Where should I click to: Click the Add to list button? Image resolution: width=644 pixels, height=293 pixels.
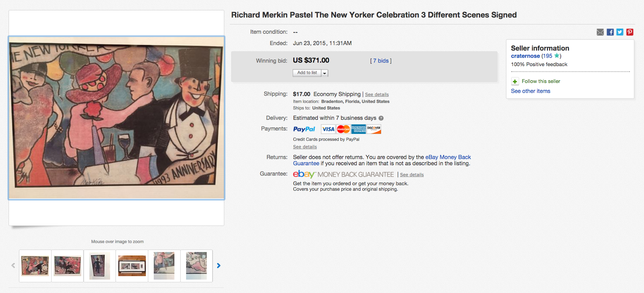pyautogui.click(x=307, y=73)
